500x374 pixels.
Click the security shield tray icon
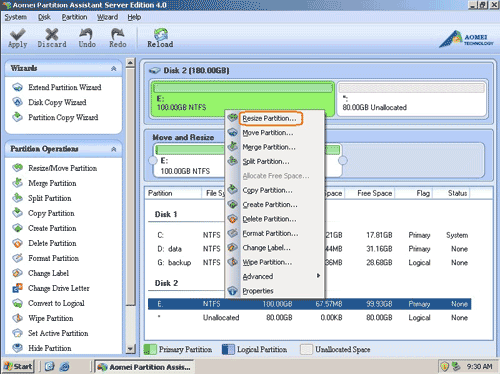click(x=444, y=367)
